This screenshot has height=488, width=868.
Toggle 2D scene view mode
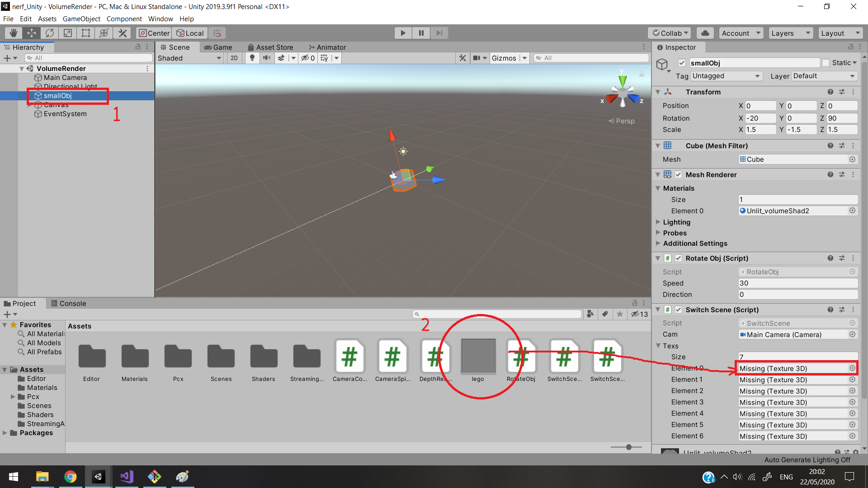click(x=234, y=58)
